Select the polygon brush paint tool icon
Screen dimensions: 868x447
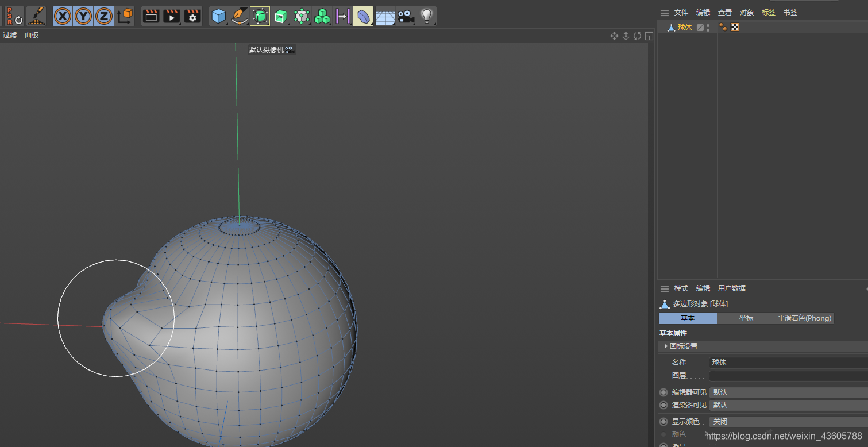point(37,16)
